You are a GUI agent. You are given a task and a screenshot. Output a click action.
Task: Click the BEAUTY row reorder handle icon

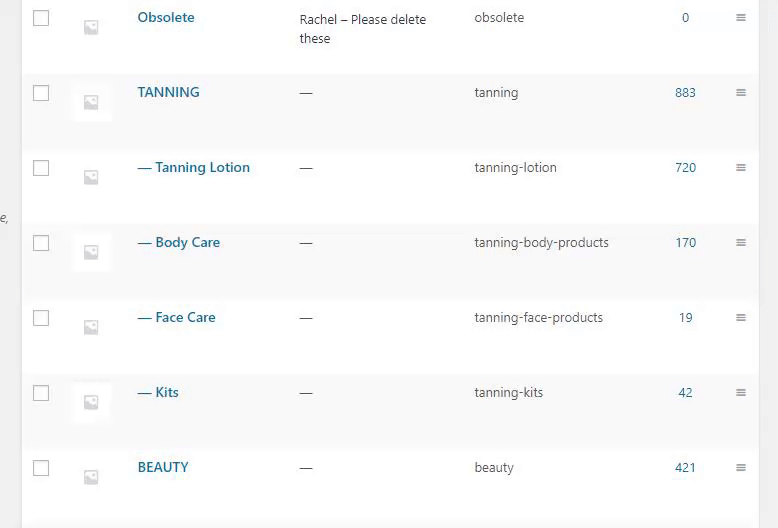[741, 468]
